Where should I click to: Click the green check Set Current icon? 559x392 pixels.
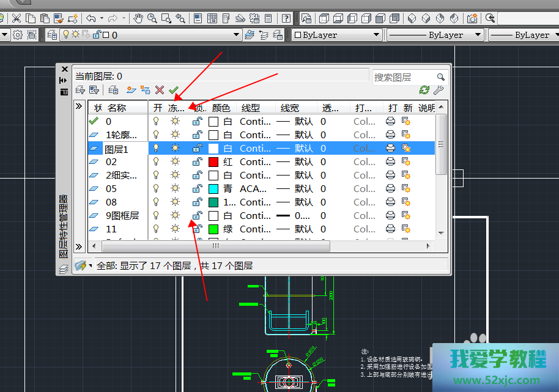click(x=174, y=90)
